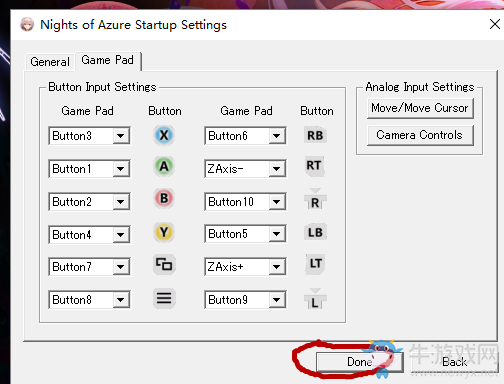Open the Button9 dropdown
504x384 pixels.
pos(276,300)
